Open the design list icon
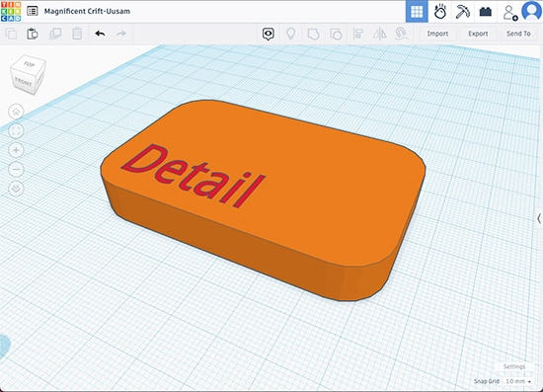The width and height of the screenshot is (543, 392). pyautogui.click(x=33, y=11)
